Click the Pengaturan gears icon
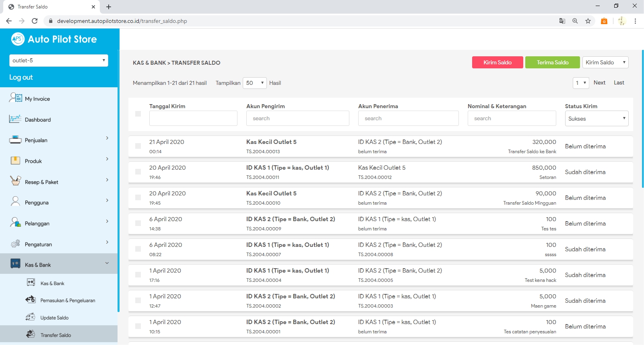Screen dimensions: 644x345 point(15,244)
